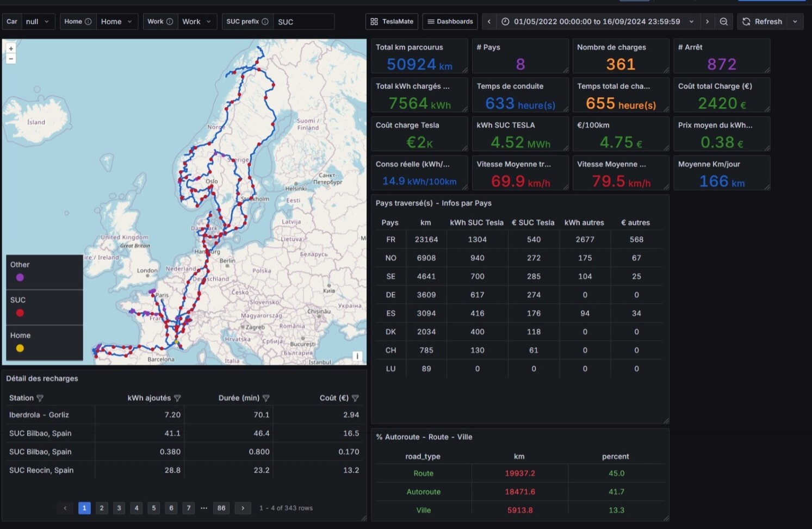Click the '7564 kWh' total charged value
Image resolution: width=812 pixels, height=529 pixels.
coord(419,103)
